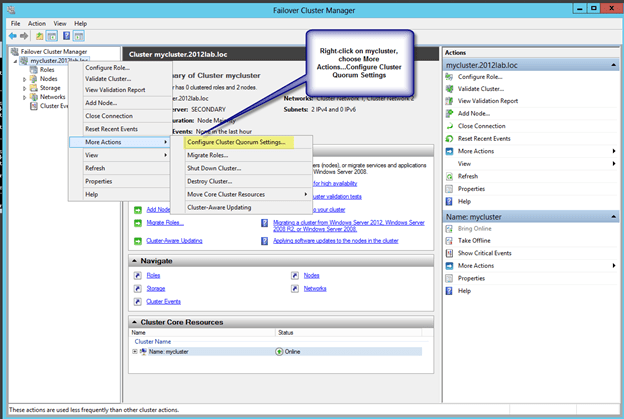
Task: Expand the Storage tree item
Action: (25, 88)
